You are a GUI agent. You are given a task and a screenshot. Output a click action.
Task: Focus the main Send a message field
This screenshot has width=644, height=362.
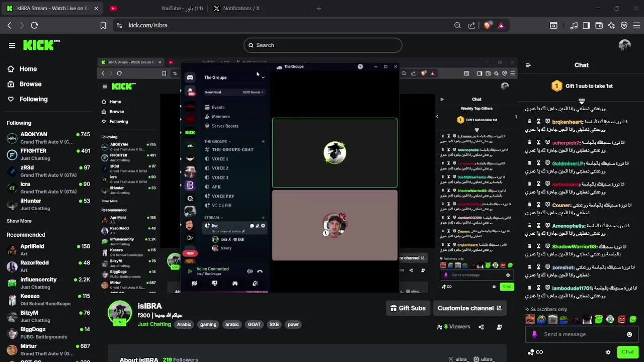click(x=581, y=334)
